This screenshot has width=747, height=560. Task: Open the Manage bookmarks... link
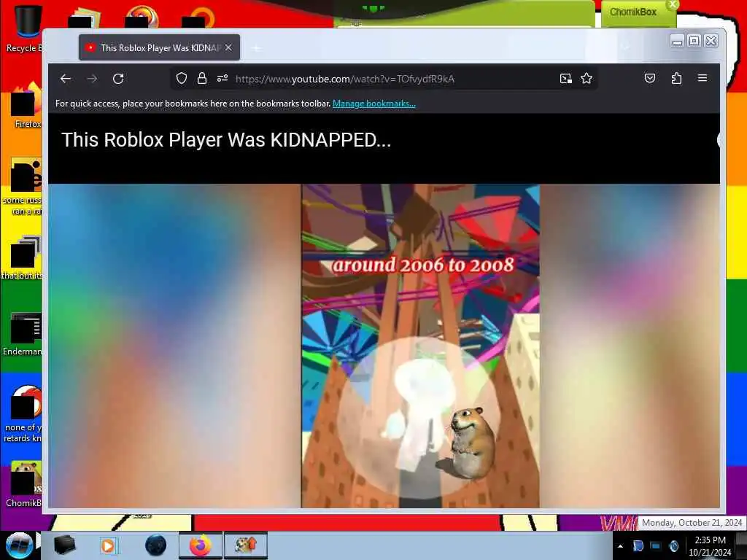[374, 104]
